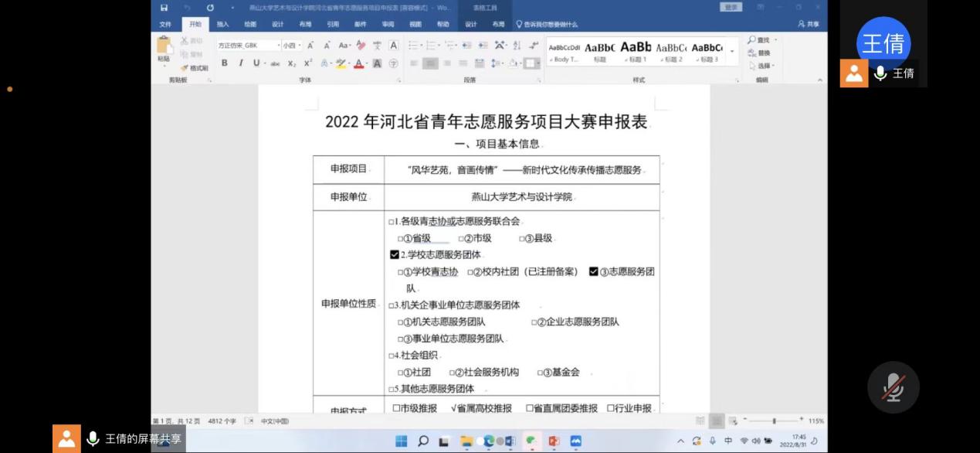Open the Windows Start menu on taskbar

pos(402,441)
